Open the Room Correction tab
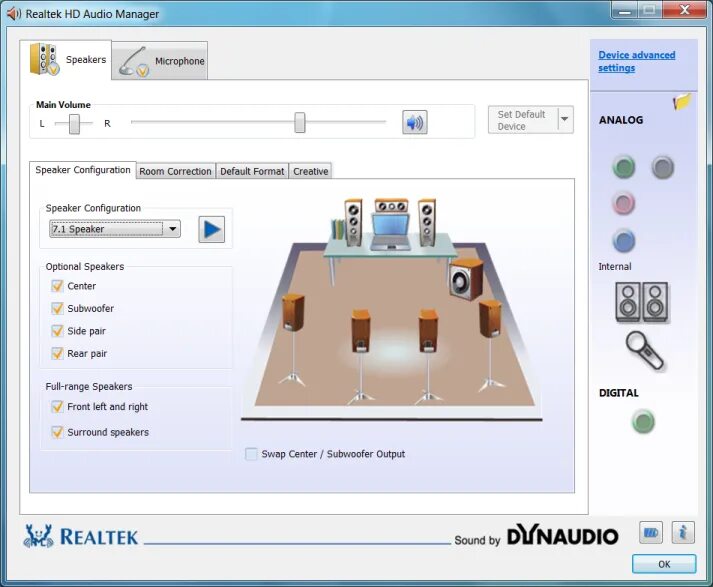This screenshot has width=713, height=587. [176, 171]
